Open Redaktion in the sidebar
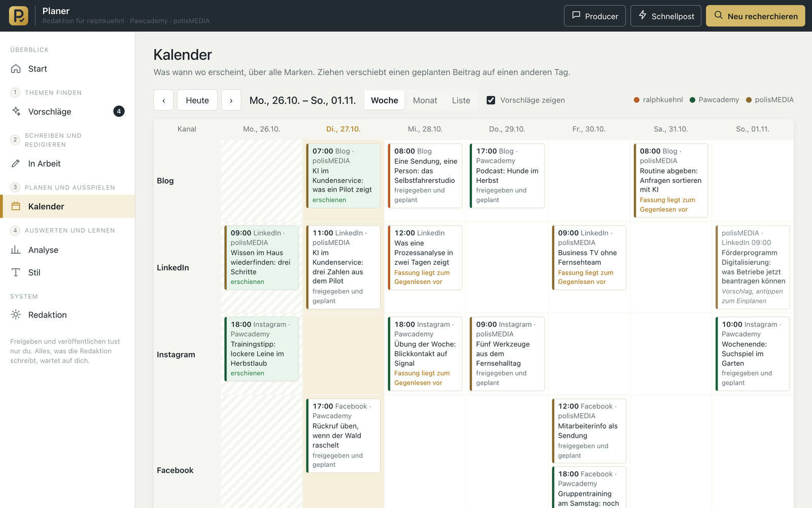The width and height of the screenshot is (812, 508). pyautogui.click(x=67, y=315)
